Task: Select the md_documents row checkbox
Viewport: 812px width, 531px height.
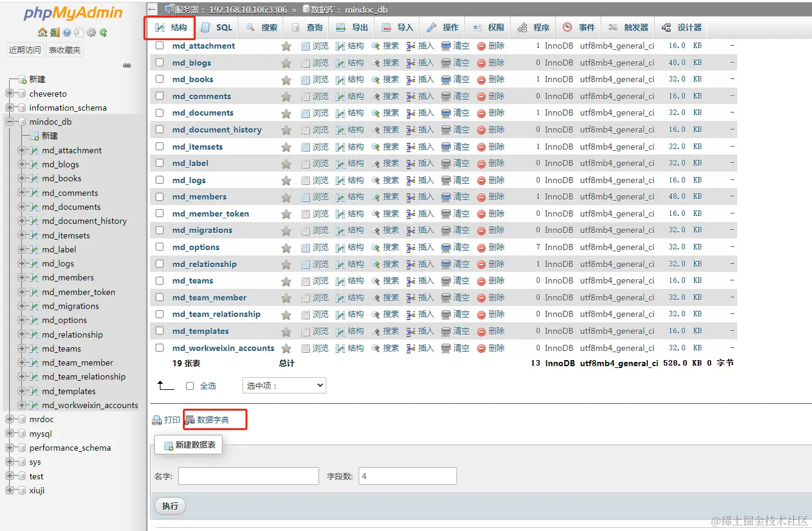Action: coord(160,113)
